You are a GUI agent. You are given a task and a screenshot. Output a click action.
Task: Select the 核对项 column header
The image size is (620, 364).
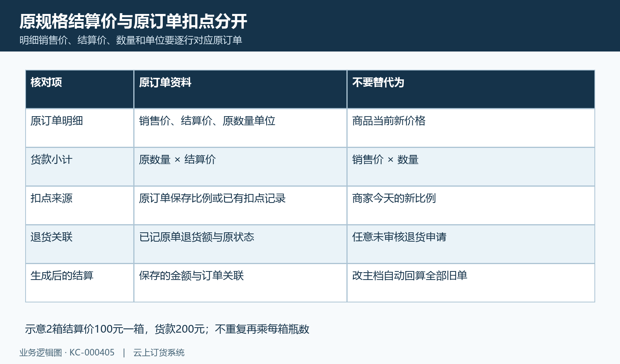click(80, 89)
